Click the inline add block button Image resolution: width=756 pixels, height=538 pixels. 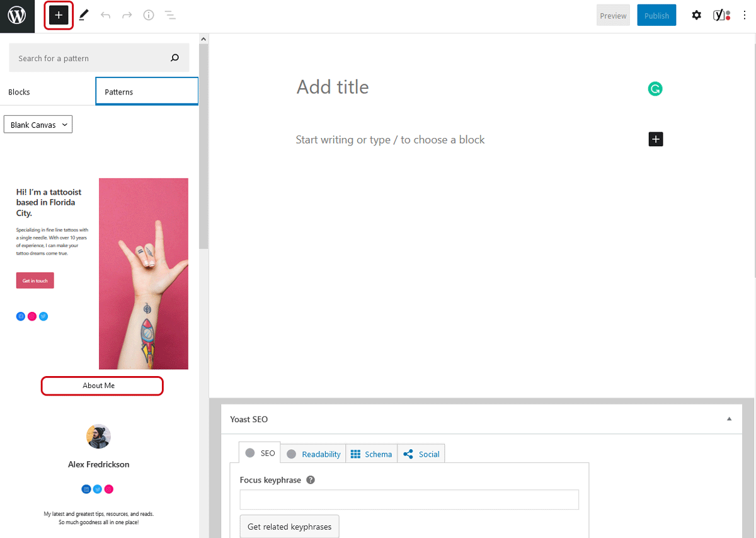click(x=656, y=139)
